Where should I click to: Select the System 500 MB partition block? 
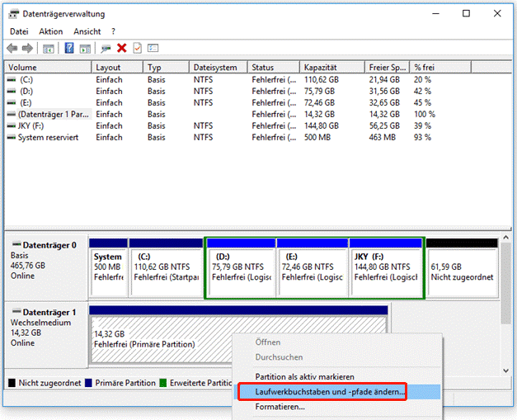tap(108, 267)
